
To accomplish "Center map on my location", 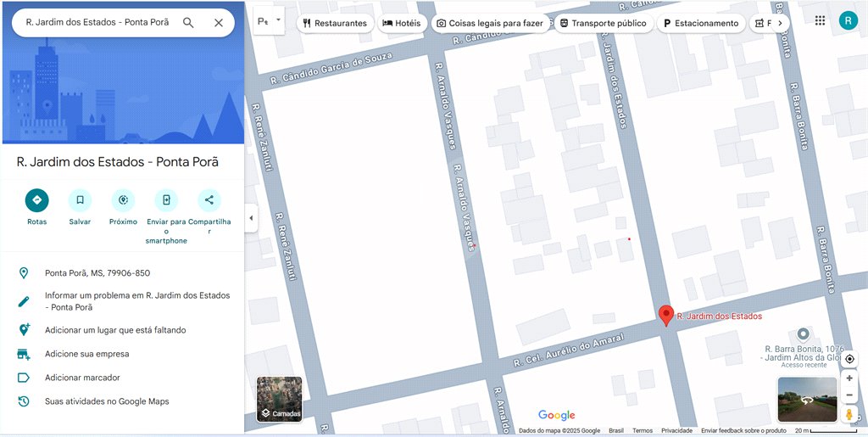I will tap(849, 359).
